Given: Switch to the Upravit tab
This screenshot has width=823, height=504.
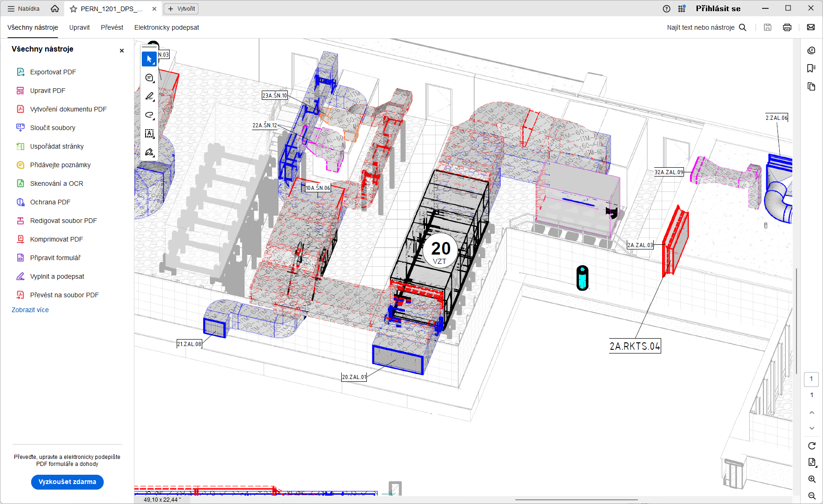Looking at the screenshot, I should pyautogui.click(x=80, y=27).
